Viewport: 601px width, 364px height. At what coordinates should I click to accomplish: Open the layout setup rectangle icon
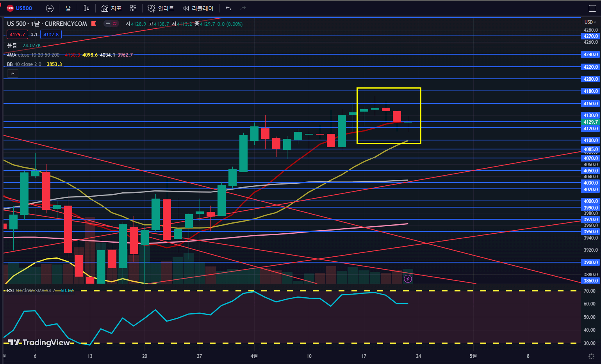[x=592, y=8]
